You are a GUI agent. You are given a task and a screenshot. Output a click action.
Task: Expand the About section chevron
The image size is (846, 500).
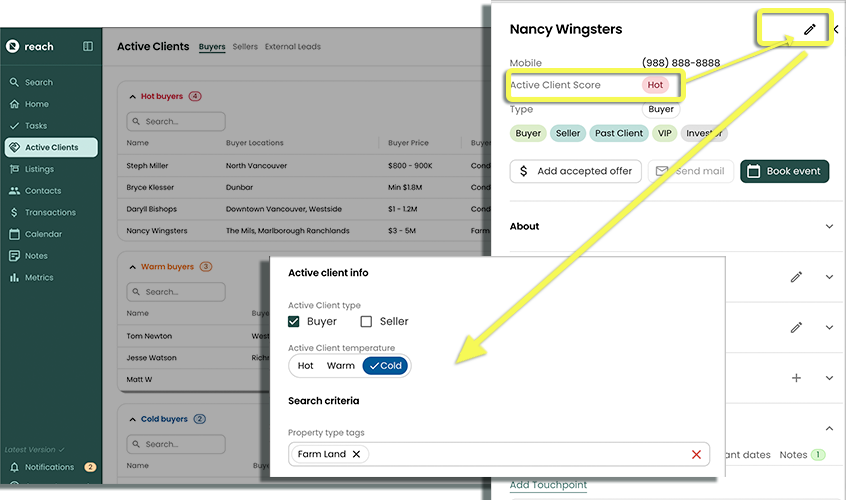pos(829,227)
